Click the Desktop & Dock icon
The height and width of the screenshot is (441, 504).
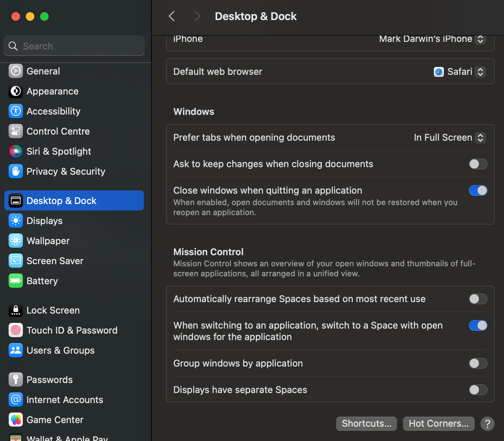tap(16, 201)
